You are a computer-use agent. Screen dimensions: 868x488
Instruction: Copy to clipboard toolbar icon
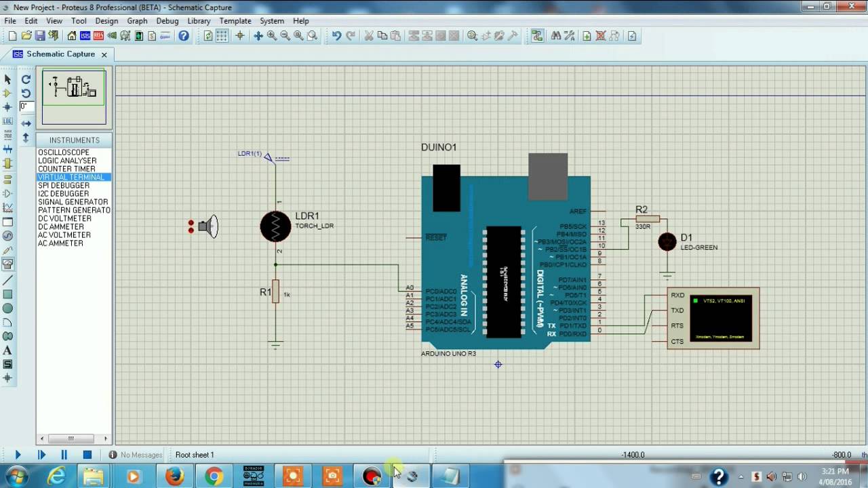tap(382, 36)
